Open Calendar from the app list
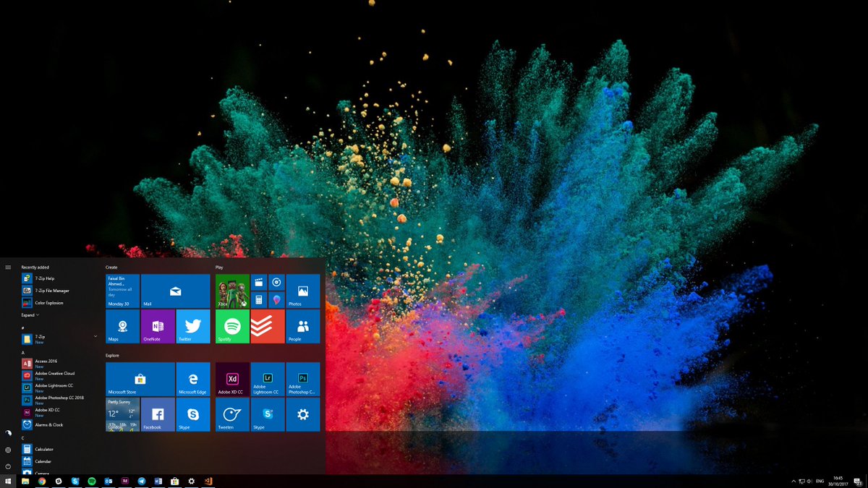The width and height of the screenshot is (868, 488). click(x=59, y=461)
